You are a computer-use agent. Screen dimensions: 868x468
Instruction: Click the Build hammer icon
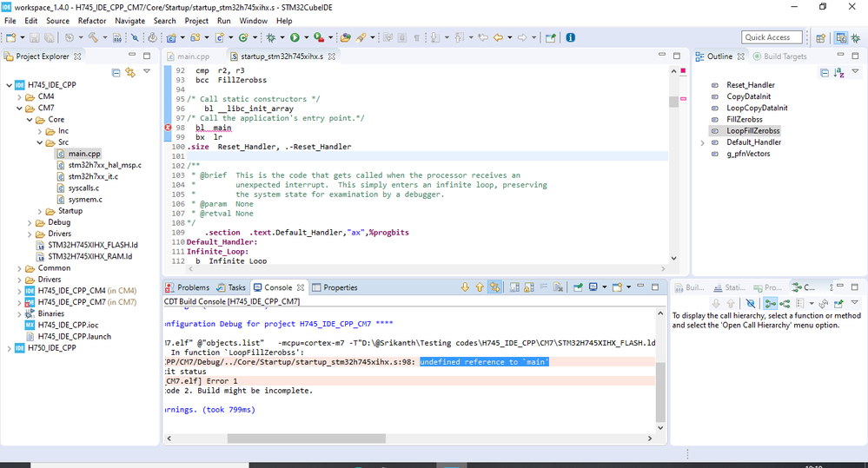pos(93,37)
